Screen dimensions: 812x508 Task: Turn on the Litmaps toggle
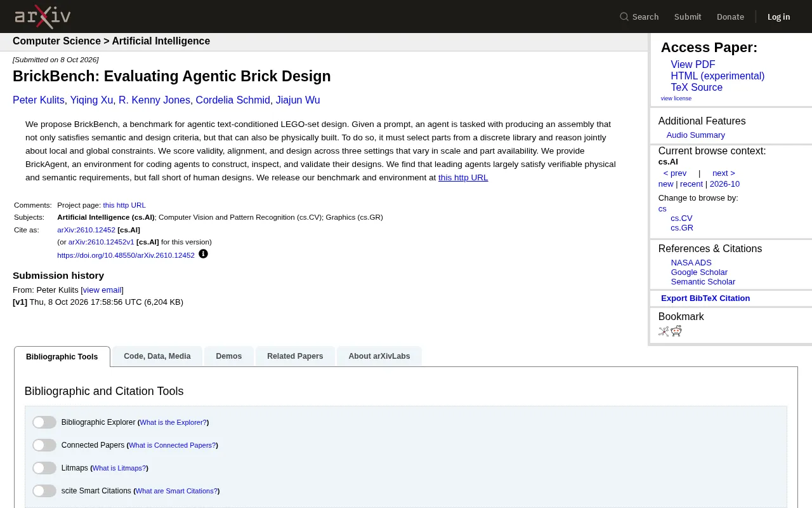tap(44, 468)
